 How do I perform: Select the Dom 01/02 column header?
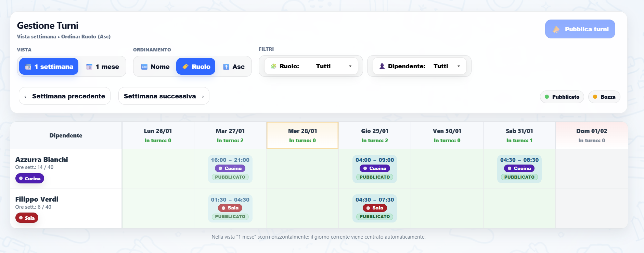pos(592,135)
